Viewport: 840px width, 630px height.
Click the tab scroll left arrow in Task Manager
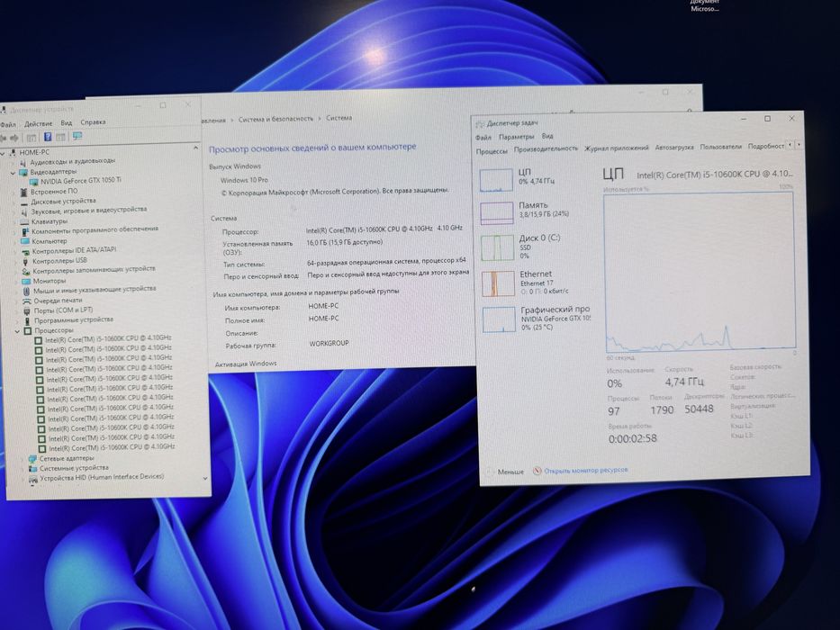pos(790,145)
